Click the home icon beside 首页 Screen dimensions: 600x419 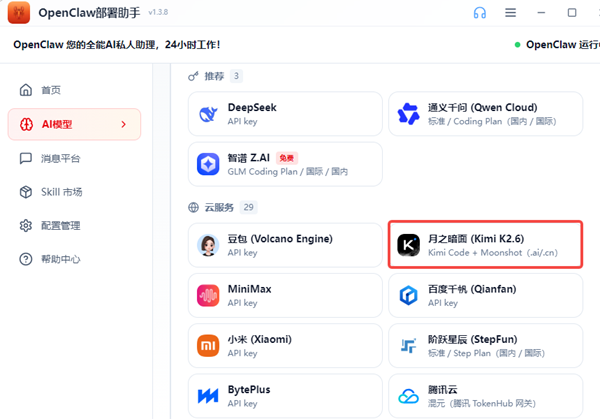[26, 90]
